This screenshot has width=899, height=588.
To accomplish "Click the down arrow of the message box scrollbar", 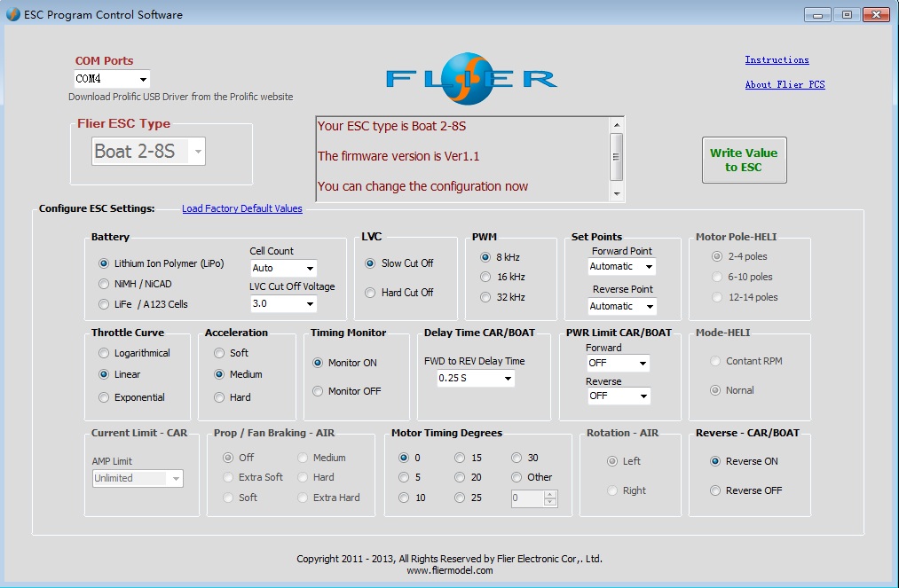I will point(616,193).
